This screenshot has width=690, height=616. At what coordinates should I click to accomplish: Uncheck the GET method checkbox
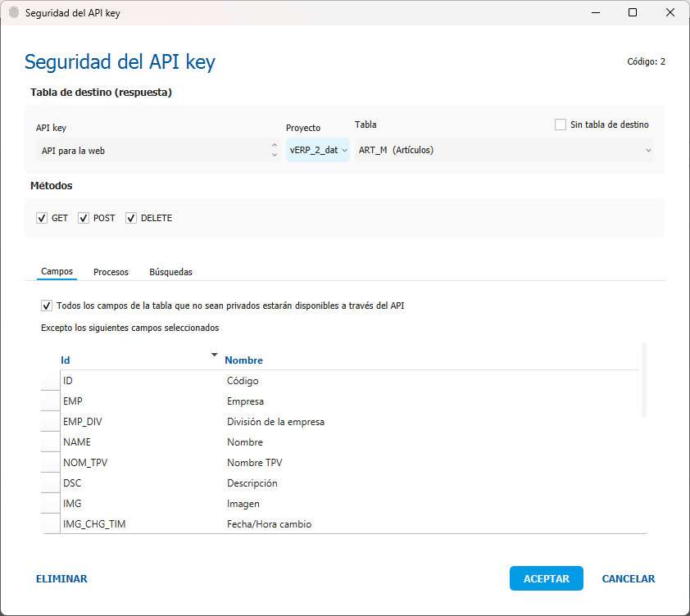click(42, 219)
